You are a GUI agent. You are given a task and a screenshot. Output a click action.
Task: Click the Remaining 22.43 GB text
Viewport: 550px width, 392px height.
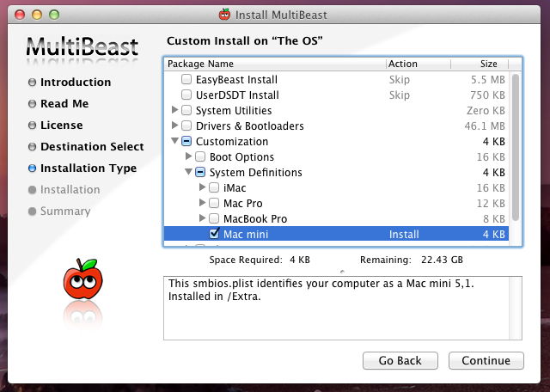pos(412,260)
